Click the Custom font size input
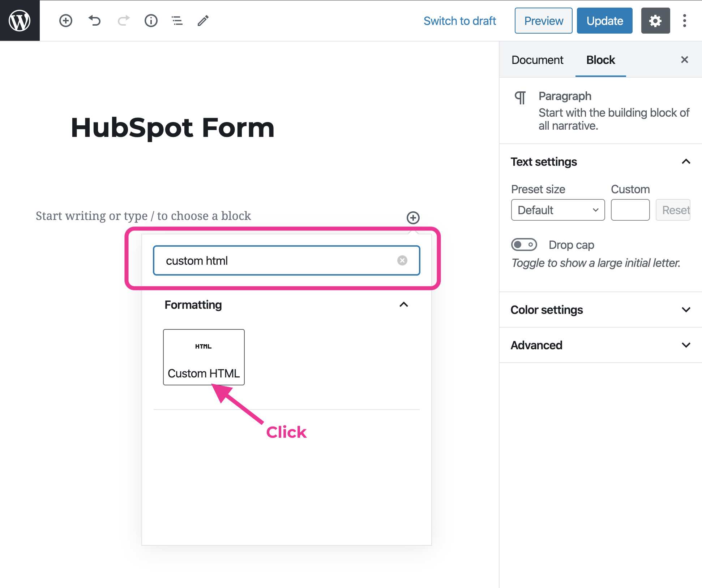The height and width of the screenshot is (588, 702). pos(630,210)
